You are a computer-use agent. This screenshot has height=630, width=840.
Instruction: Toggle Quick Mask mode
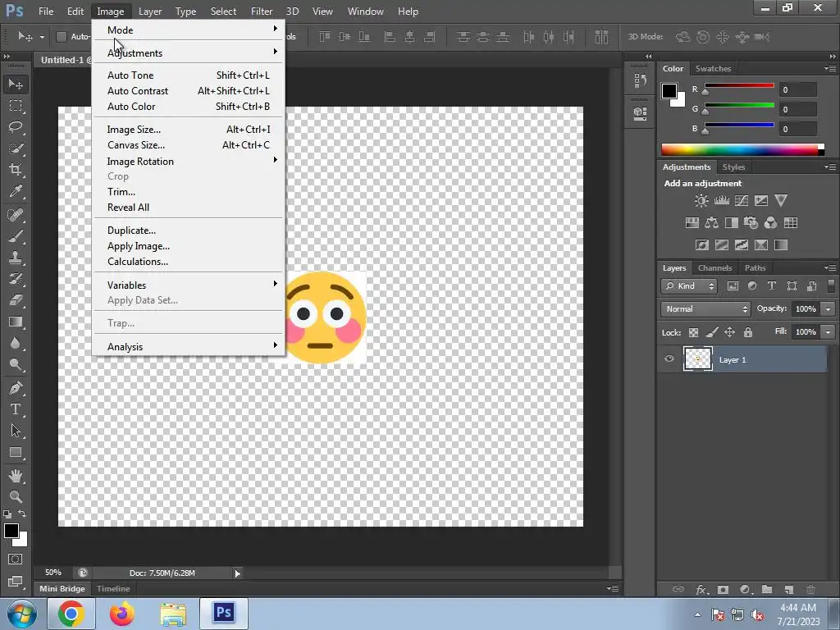pyautogui.click(x=16, y=559)
